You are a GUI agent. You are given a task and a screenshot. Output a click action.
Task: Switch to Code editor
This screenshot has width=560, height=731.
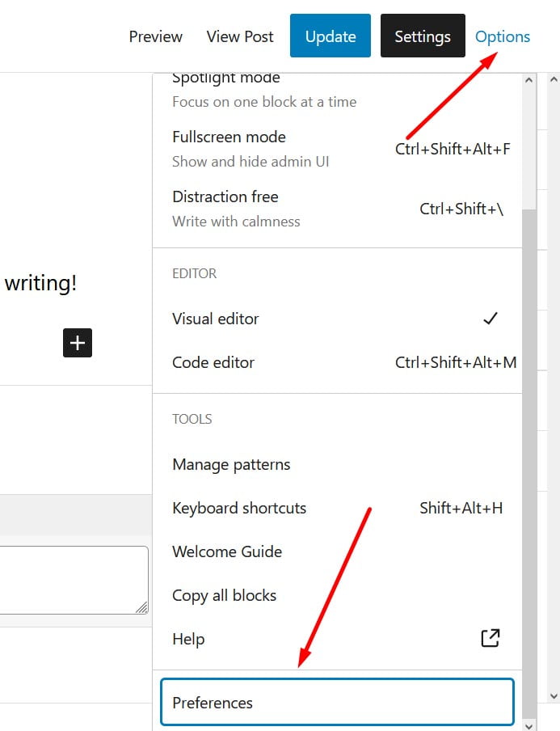click(337, 362)
